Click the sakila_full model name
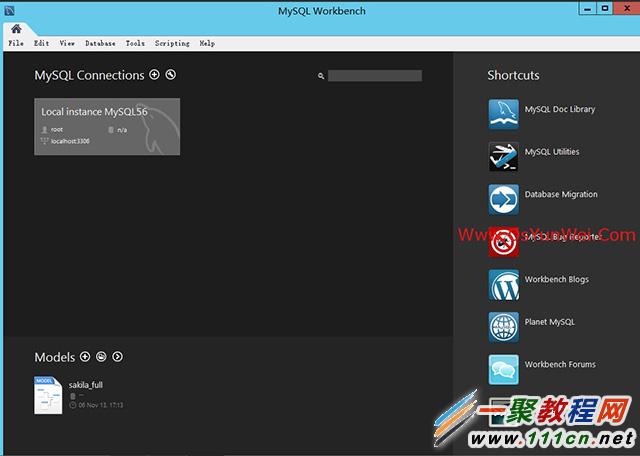 tap(86, 385)
